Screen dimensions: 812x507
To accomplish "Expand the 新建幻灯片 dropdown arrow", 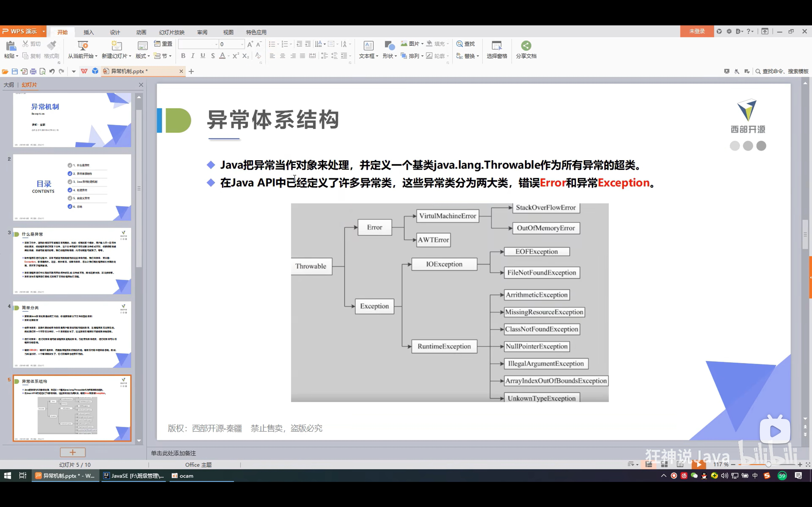I will point(130,56).
